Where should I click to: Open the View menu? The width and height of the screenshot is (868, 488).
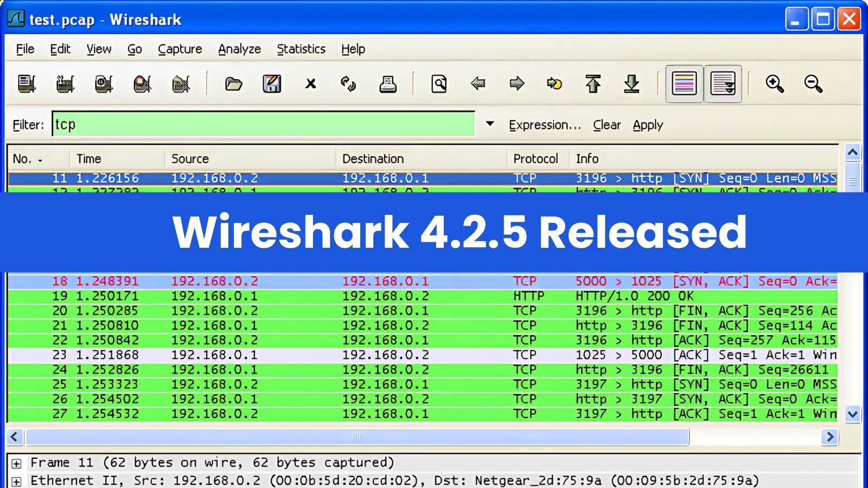point(99,49)
